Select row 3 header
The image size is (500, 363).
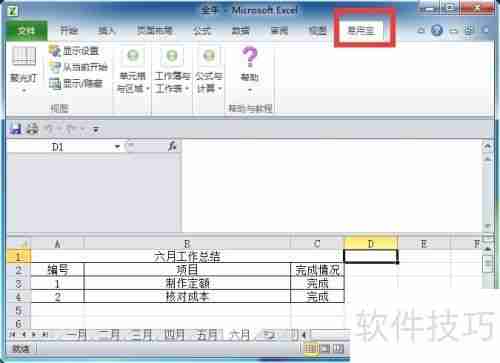[x=19, y=283]
